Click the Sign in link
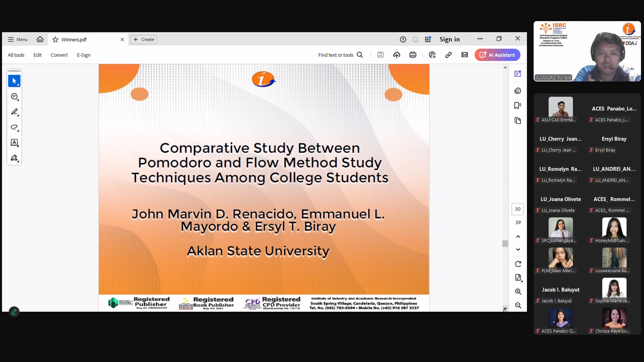The width and height of the screenshot is (644, 362). (449, 40)
